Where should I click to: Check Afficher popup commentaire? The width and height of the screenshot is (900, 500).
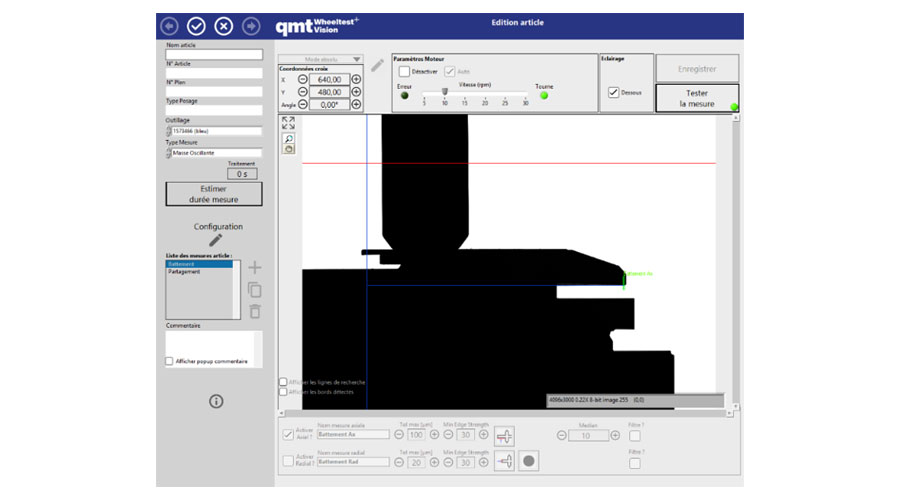click(x=169, y=361)
